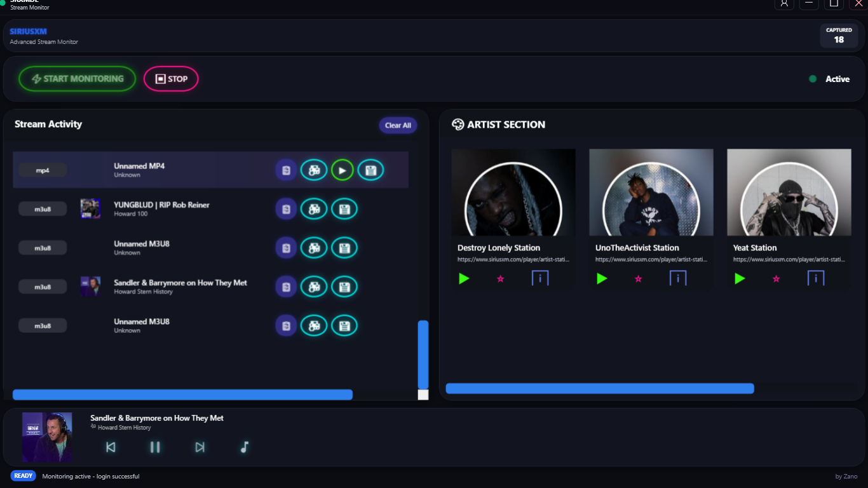Click tractor icon of Unnamed M3U8 below Sandler row
Screen dimensions: 868x488
pyautogui.click(x=314, y=325)
